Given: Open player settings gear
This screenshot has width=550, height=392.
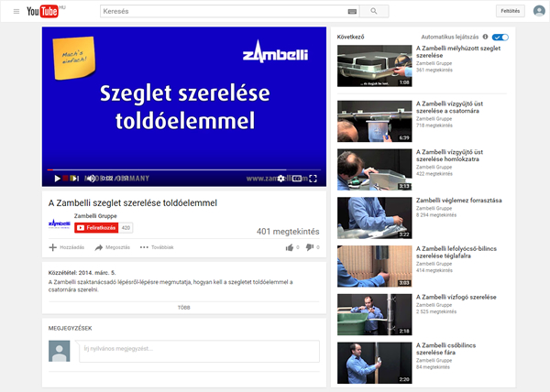Looking at the screenshot, I should click(x=281, y=179).
